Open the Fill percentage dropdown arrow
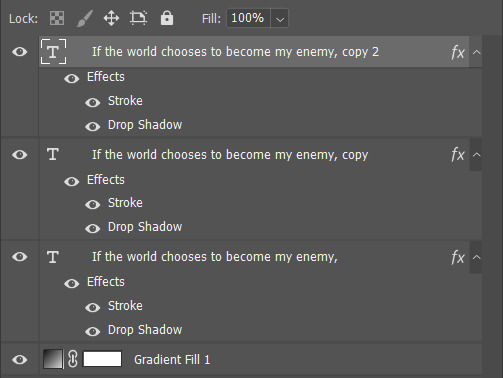 point(280,19)
